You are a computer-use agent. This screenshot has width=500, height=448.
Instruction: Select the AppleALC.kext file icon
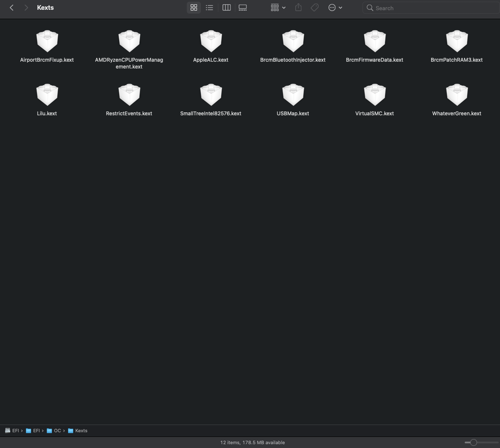[211, 41]
